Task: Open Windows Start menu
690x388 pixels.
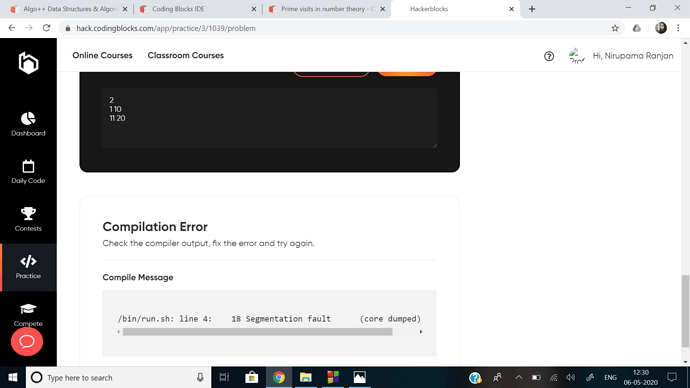Action: (13, 377)
